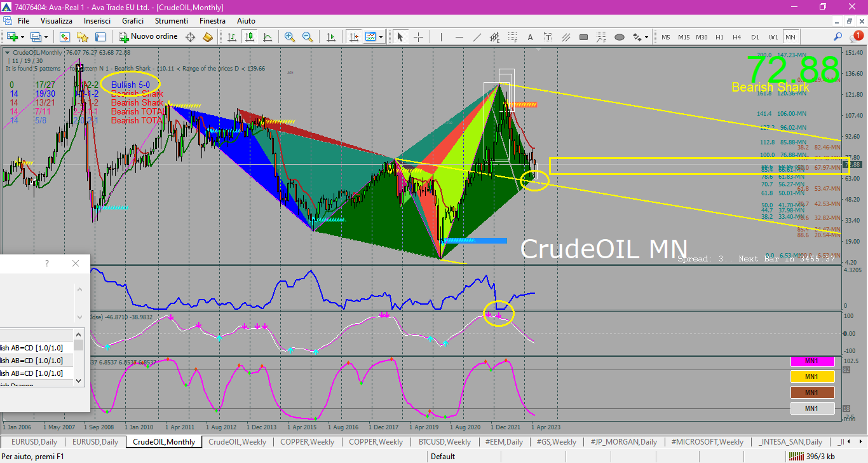The height and width of the screenshot is (463, 868).
Task: Click the brown MN1 swatch button
Action: [812, 392]
